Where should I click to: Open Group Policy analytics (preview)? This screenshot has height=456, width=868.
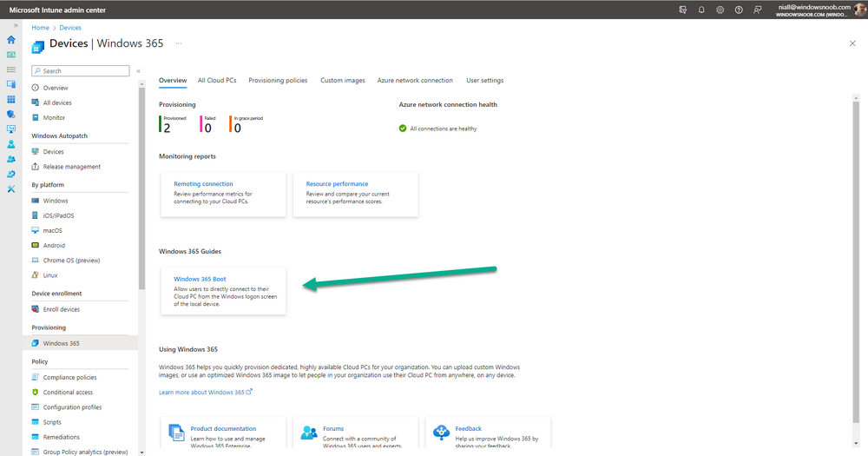80,452
